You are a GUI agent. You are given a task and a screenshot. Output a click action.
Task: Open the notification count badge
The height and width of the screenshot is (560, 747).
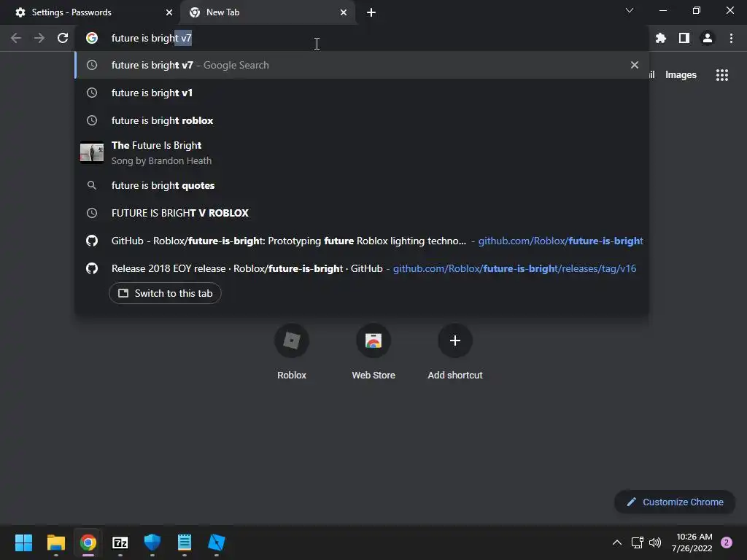pyautogui.click(x=726, y=542)
